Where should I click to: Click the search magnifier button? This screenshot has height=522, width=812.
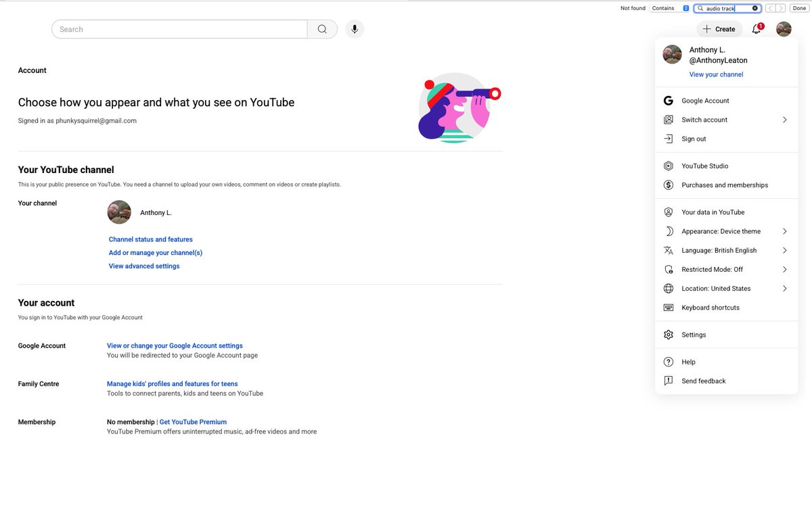322,29
